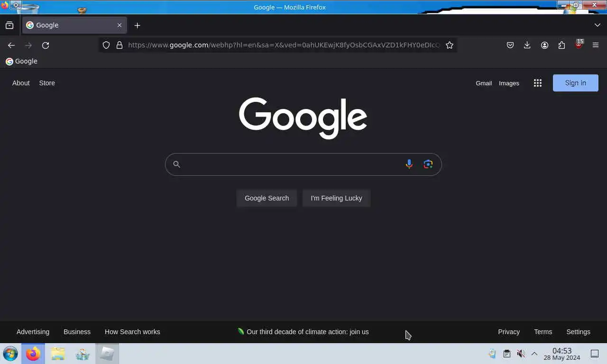Go back using the back arrow
Viewport: 607px width, 364px height.
(x=11, y=45)
